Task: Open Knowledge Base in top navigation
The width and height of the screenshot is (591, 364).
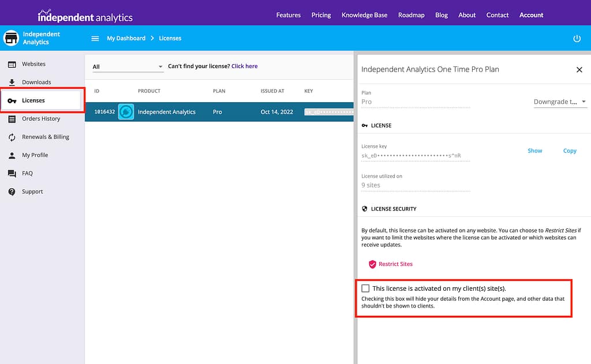Action: tap(364, 15)
